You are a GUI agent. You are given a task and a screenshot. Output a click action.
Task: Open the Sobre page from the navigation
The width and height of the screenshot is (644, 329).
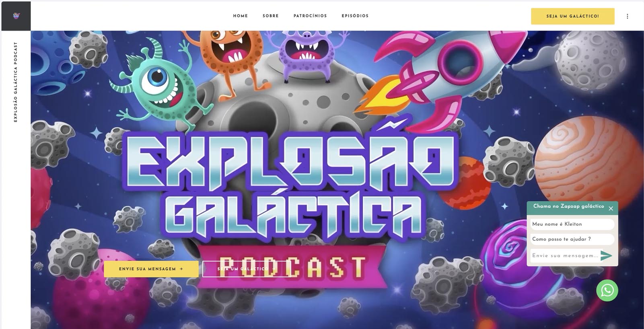(271, 16)
